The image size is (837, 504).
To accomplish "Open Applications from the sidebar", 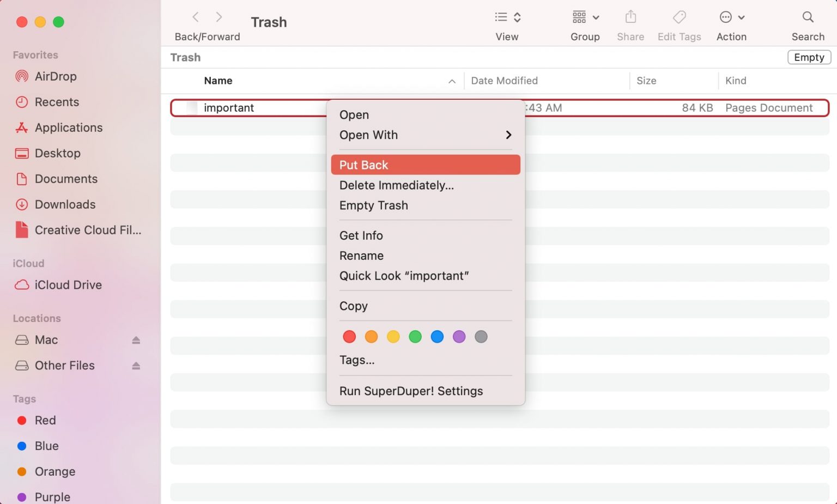I will [69, 127].
